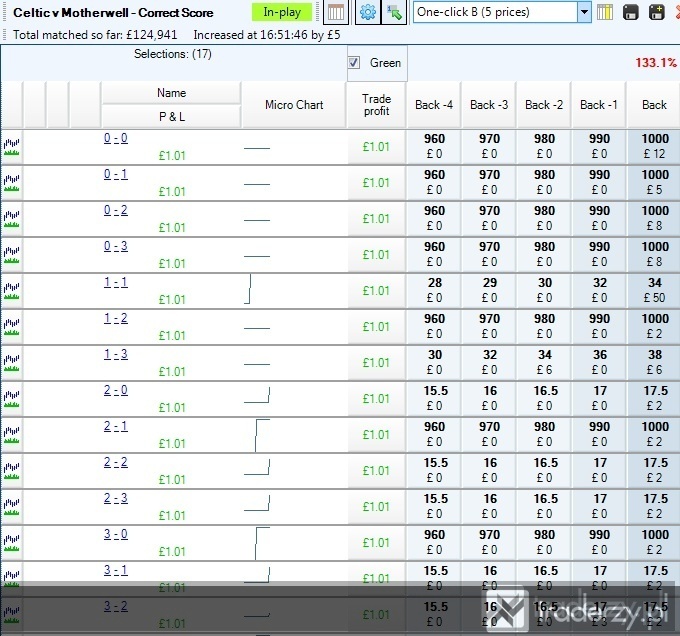Open the grid layout icon beside In-play
Image resolution: width=680 pixels, height=636 pixels.
336,12
